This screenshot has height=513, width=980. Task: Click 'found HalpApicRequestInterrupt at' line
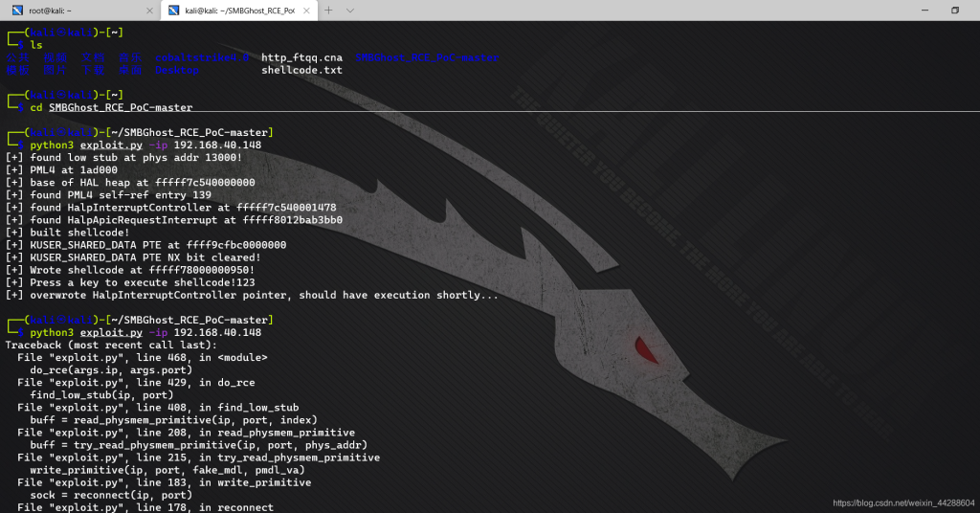[174, 220]
